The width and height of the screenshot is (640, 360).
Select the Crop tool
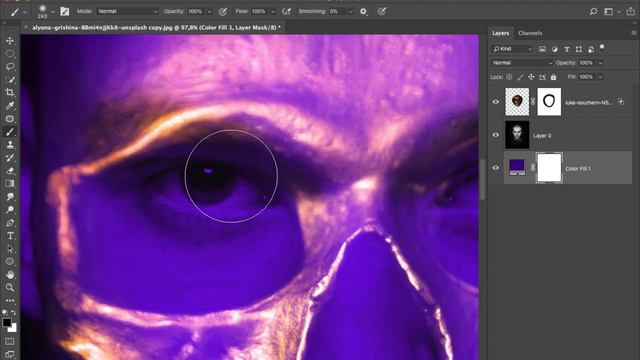[x=10, y=93]
